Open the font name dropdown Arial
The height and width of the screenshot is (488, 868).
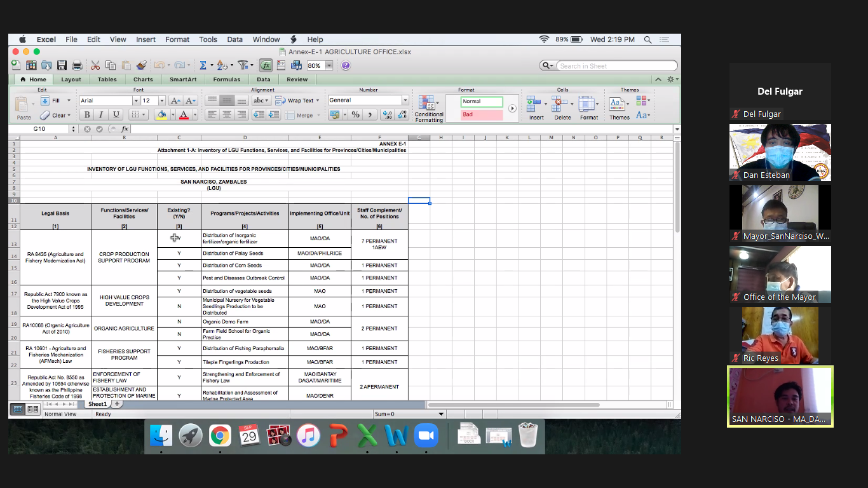(135, 100)
